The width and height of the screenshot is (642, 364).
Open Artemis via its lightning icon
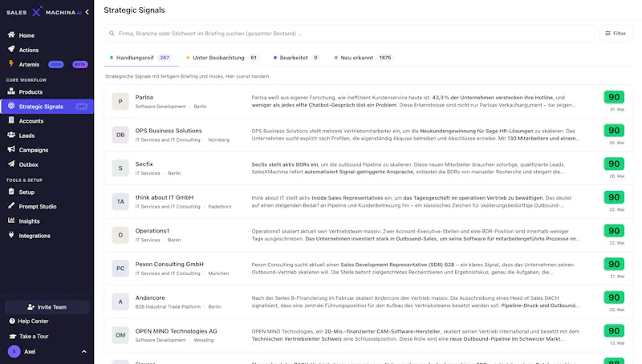coord(11,64)
